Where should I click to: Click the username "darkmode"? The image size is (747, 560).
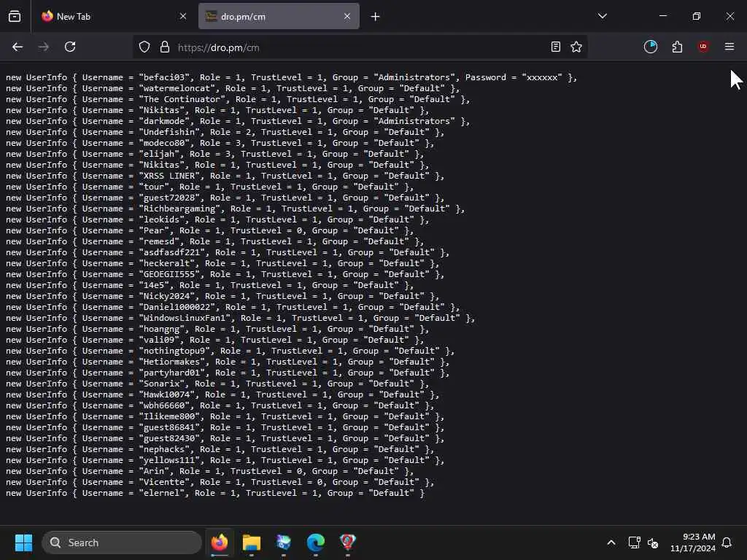click(x=166, y=121)
